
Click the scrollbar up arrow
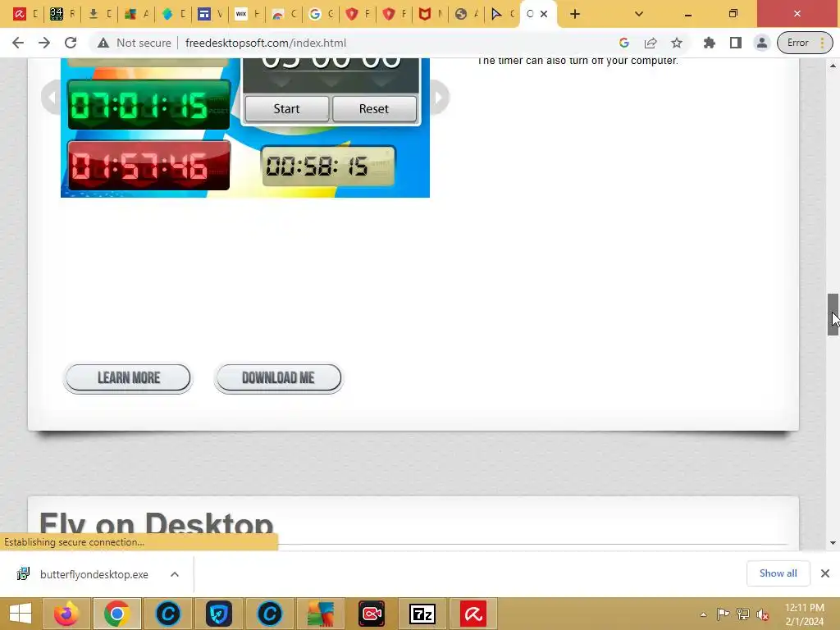[x=833, y=66]
